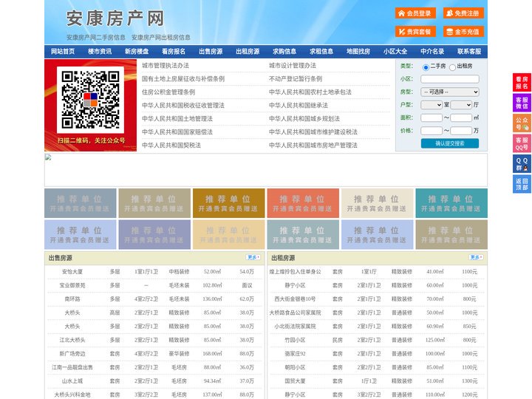The image size is (532, 399).
Task: Click the QR code image
Action: coord(90,100)
